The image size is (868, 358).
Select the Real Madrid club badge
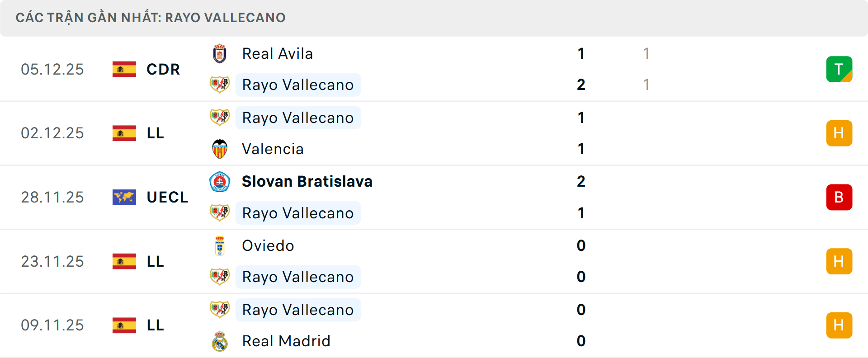point(220,341)
